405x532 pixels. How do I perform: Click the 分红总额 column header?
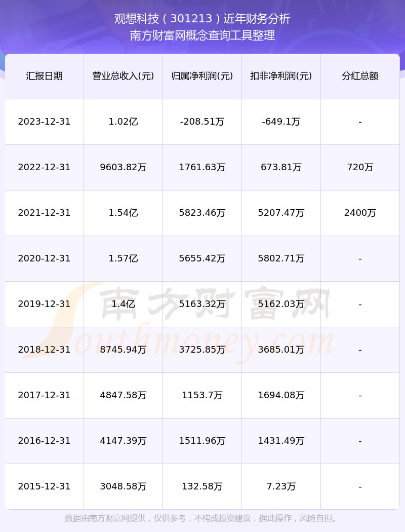pyautogui.click(x=360, y=76)
